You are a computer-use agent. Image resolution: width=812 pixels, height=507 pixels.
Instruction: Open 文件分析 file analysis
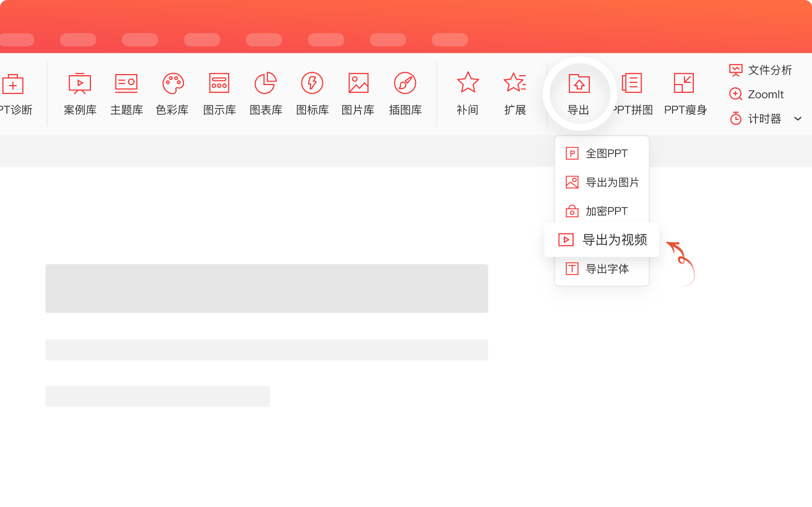click(x=761, y=70)
